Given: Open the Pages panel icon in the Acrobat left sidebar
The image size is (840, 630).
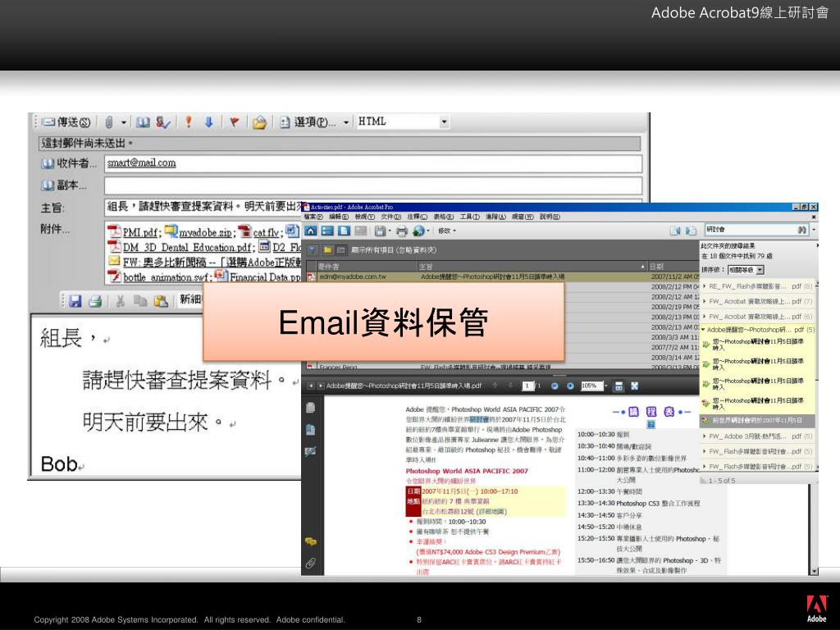Looking at the screenshot, I should coord(311,408).
